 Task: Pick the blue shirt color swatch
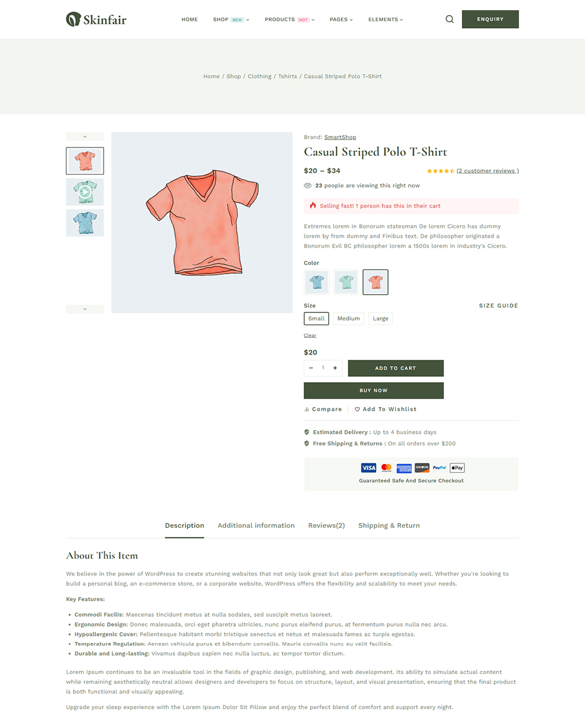pos(316,282)
